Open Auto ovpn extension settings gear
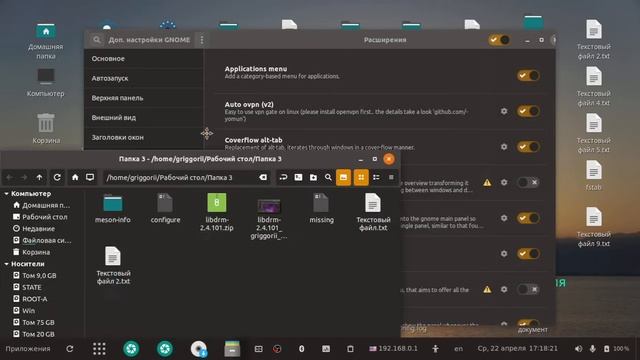This screenshot has height=360, width=640. pos(504,111)
